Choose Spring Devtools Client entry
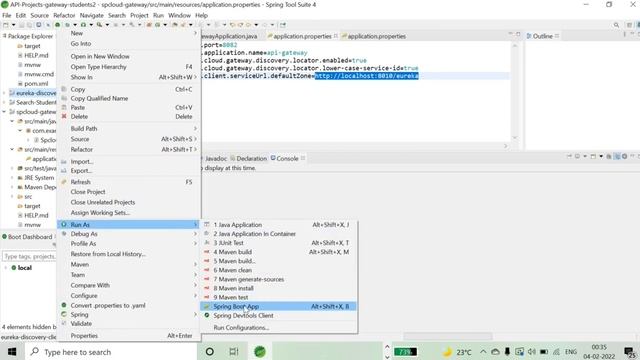Viewport: 640px width, 360px height. pyautogui.click(x=278, y=316)
